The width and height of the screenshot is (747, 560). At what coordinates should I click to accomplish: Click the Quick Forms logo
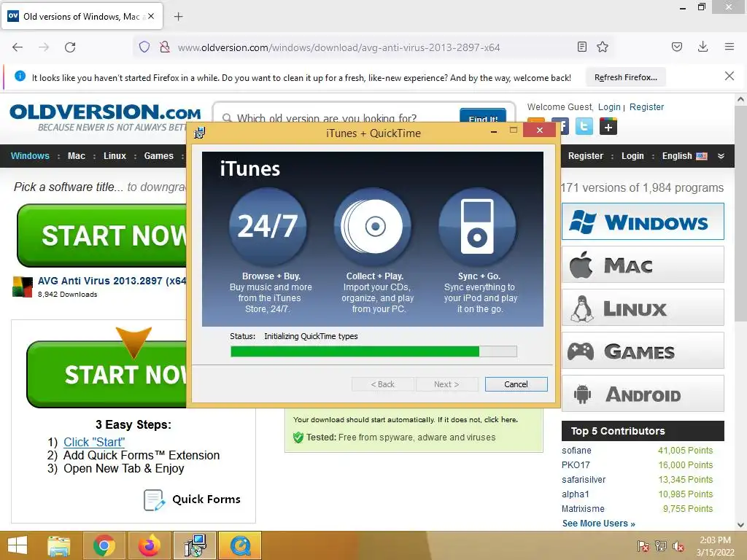click(192, 499)
